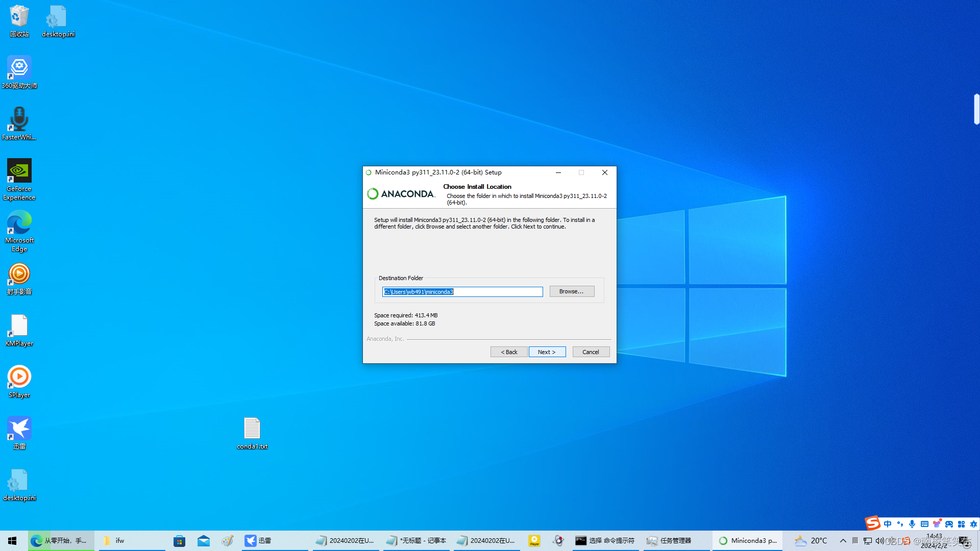
Task: Launch the FasterWhi... microphone shortcut
Action: [19, 124]
